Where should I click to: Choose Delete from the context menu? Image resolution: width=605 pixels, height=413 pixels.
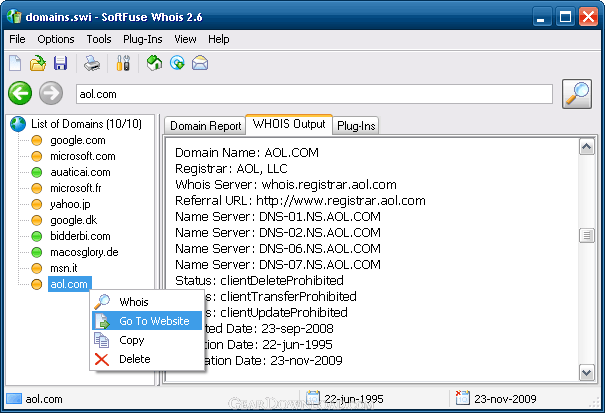click(147, 359)
